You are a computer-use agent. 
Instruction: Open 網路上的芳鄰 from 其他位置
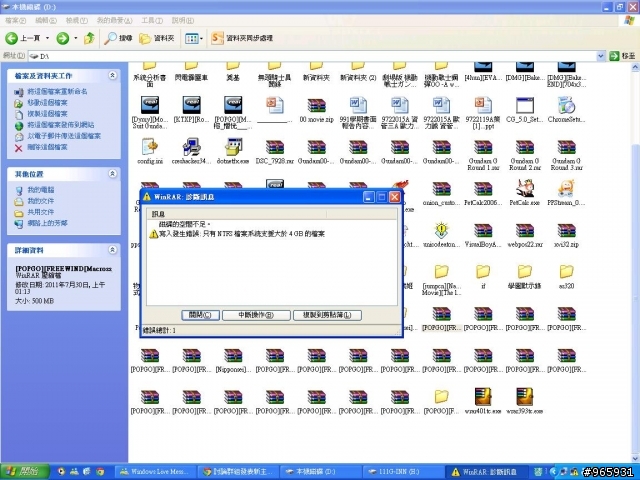(47, 223)
